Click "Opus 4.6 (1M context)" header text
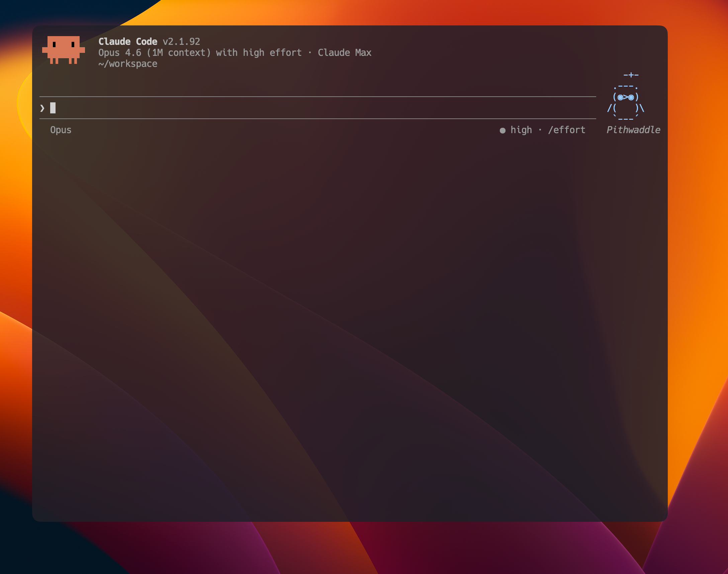Image resolution: width=728 pixels, height=574 pixels. point(155,53)
